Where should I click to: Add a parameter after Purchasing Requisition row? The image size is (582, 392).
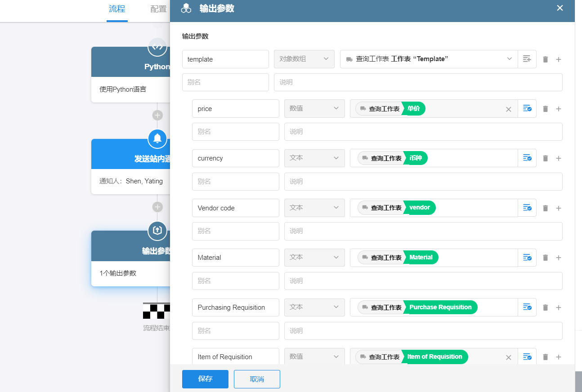[x=559, y=307]
